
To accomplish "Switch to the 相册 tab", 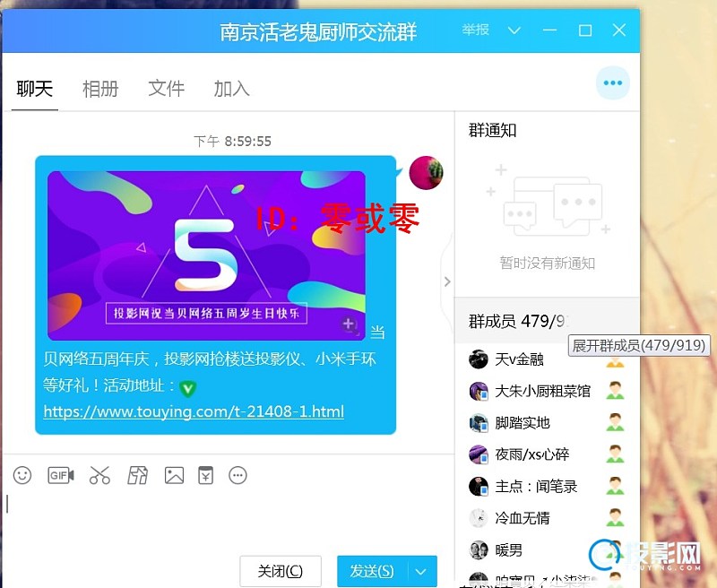I will (100, 89).
